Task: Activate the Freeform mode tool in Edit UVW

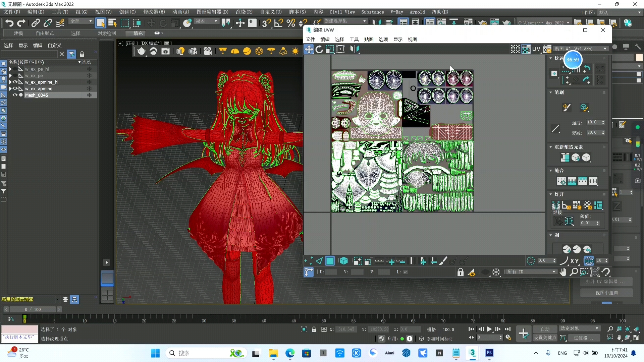Action: (340, 49)
